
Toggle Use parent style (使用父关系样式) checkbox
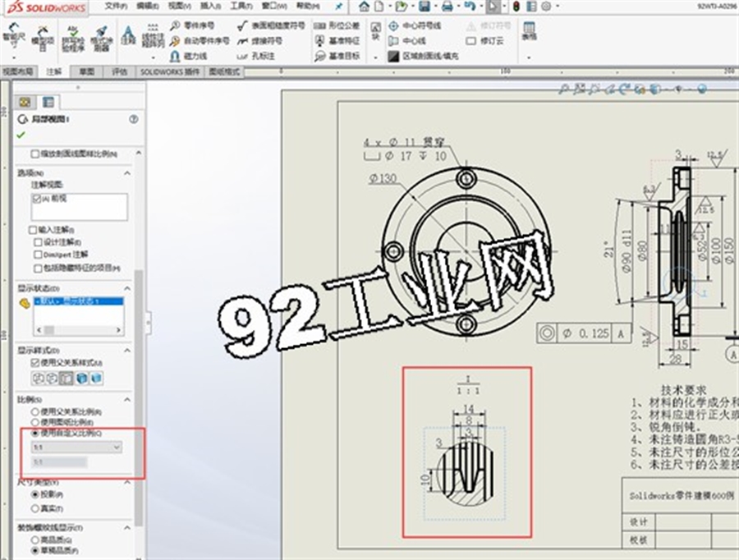click(34, 363)
